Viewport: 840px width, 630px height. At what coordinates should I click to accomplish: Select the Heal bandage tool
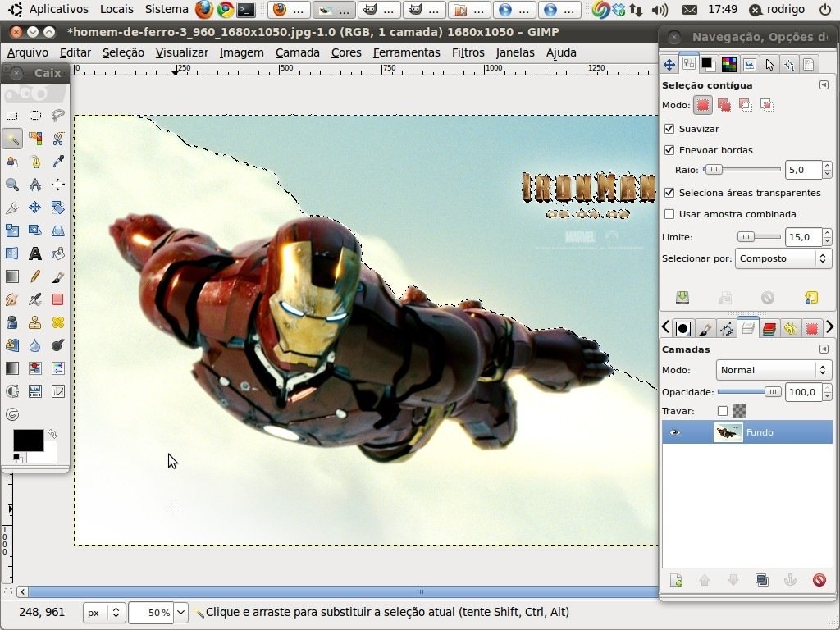click(58, 322)
